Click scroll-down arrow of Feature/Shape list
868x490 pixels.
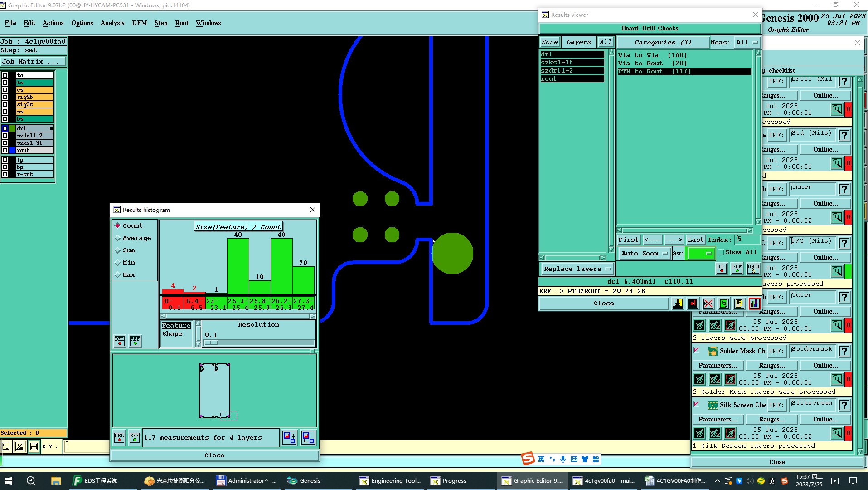[x=198, y=344]
